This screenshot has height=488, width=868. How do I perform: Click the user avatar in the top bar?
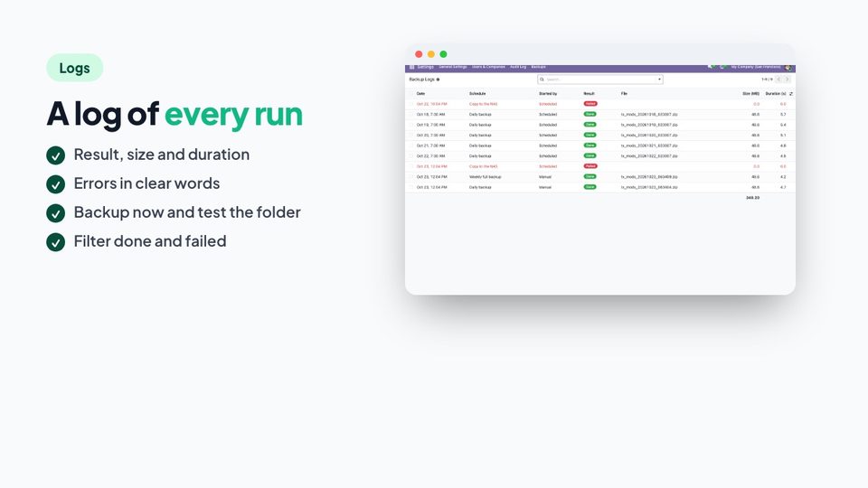click(788, 67)
